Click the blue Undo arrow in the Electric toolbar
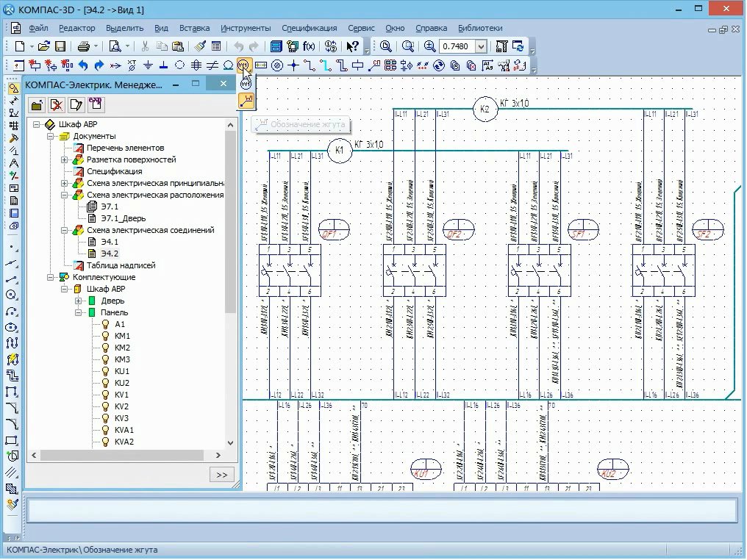 click(x=82, y=65)
